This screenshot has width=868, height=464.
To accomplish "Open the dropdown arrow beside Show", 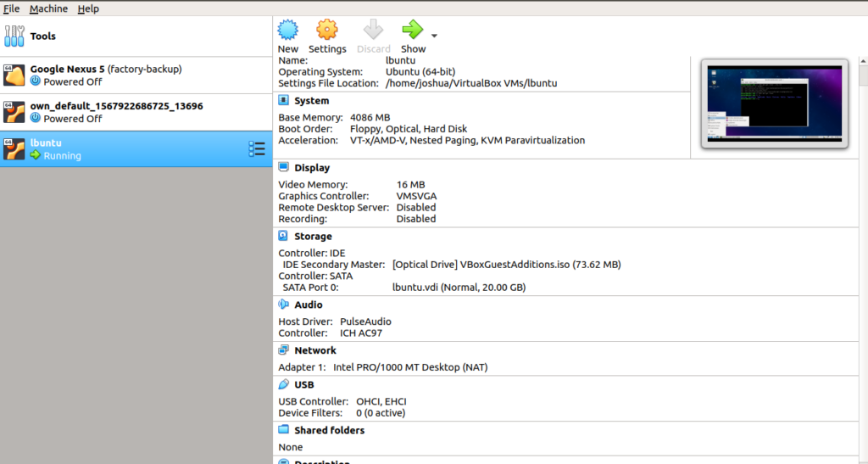I will coord(434,36).
